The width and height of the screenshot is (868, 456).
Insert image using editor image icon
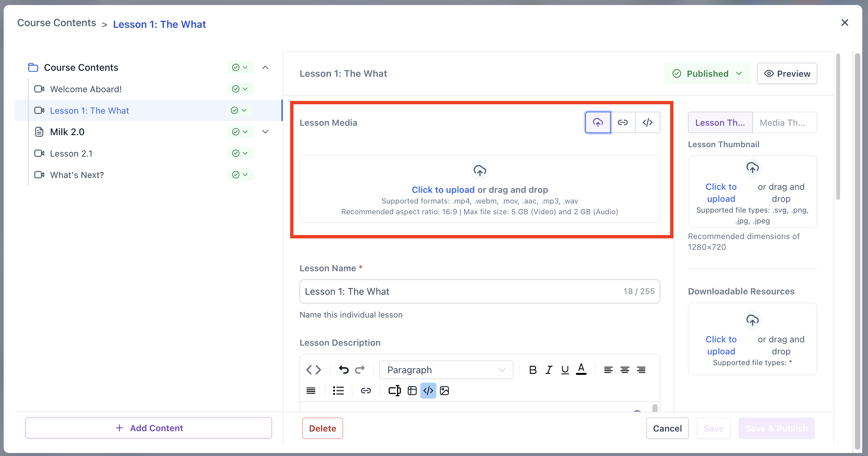point(444,391)
